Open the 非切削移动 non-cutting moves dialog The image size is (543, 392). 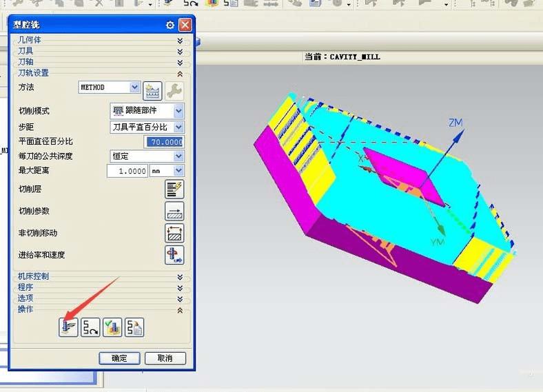[174, 233]
